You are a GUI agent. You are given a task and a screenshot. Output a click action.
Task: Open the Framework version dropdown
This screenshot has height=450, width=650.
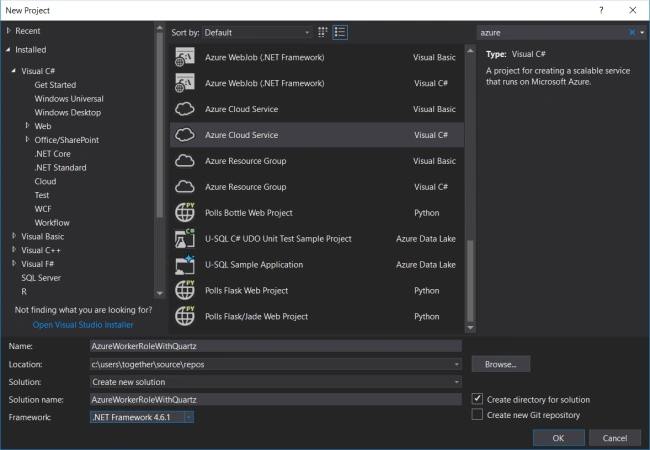[x=189, y=417]
